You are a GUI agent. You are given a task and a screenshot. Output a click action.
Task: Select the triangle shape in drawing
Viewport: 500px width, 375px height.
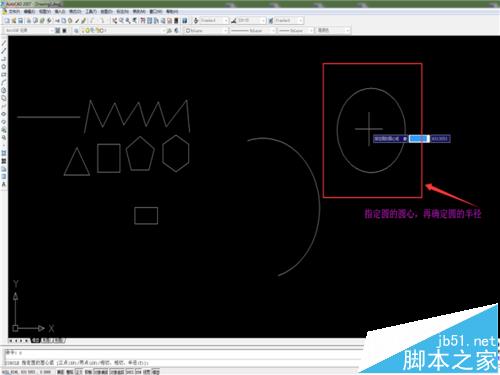(x=77, y=162)
